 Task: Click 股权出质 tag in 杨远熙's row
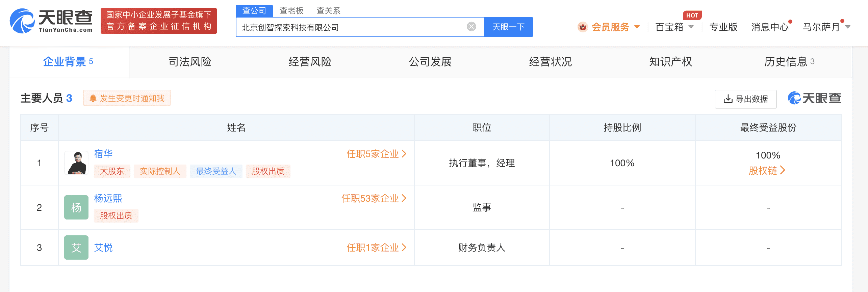pos(116,216)
